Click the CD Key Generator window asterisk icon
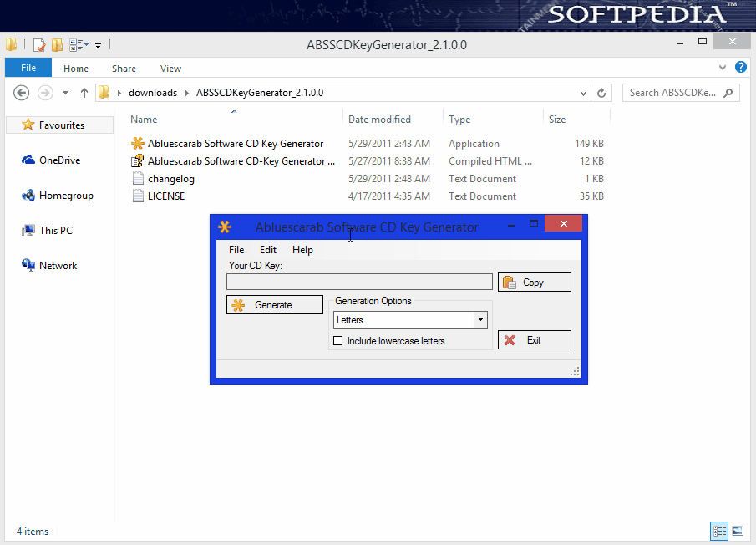Viewport: 756px width, 545px height. tap(225, 227)
